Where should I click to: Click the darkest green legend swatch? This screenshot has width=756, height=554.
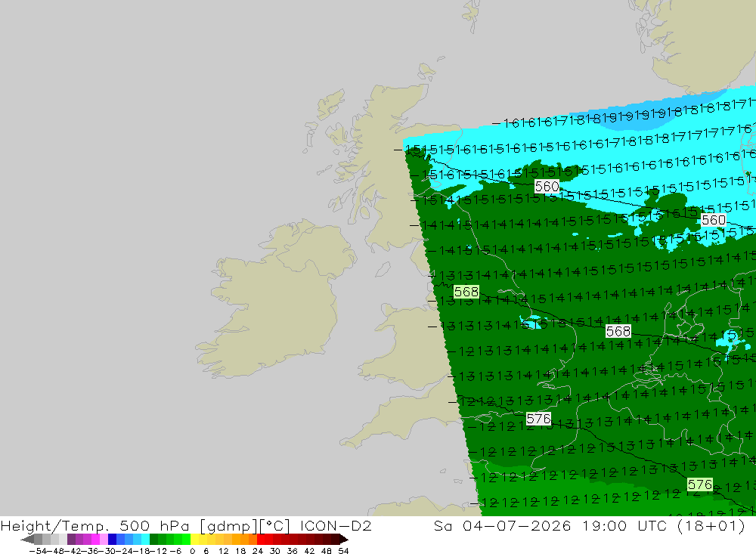point(153,540)
